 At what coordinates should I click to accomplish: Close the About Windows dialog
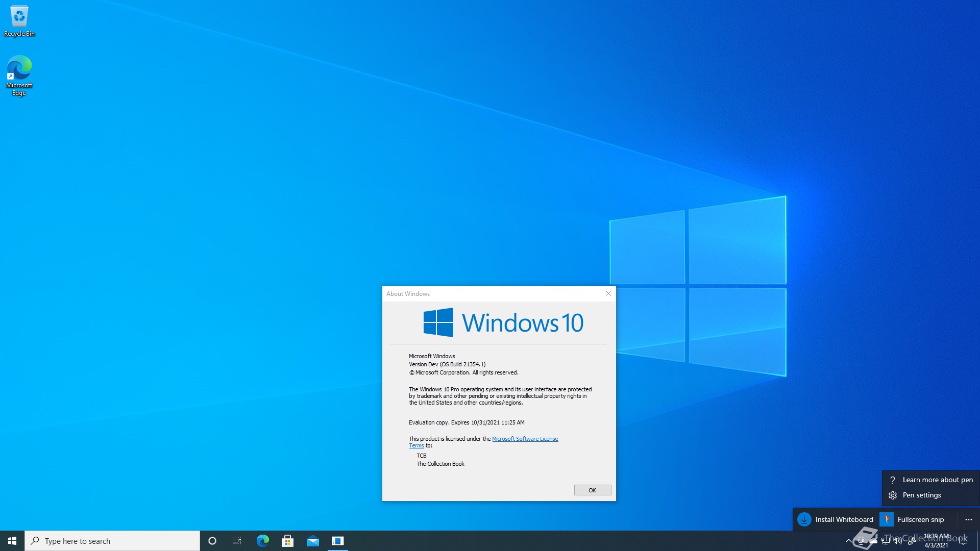[608, 293]
